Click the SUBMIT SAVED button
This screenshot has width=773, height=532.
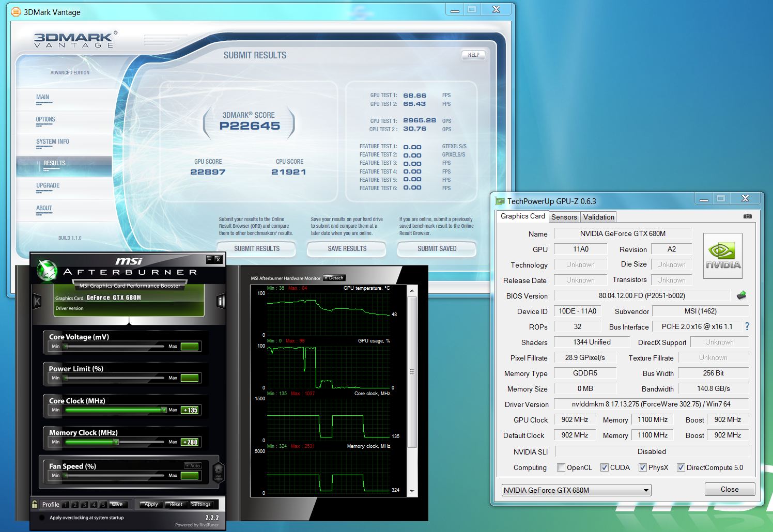[437, 248]
